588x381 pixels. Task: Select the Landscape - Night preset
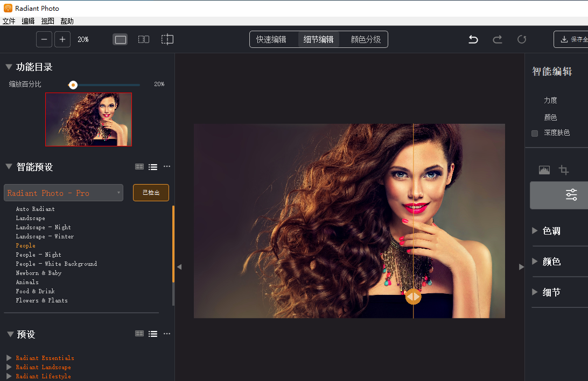(43, 228)
